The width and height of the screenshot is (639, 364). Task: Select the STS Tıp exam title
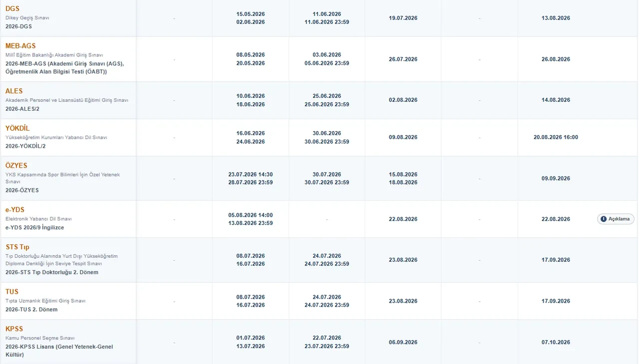point(17,247)
